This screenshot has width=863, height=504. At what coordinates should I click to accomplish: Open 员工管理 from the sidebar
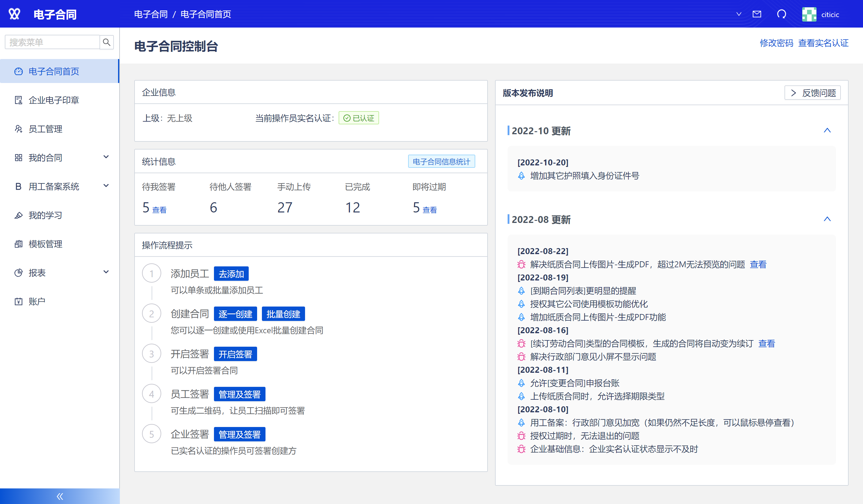(x=45, y=129)
